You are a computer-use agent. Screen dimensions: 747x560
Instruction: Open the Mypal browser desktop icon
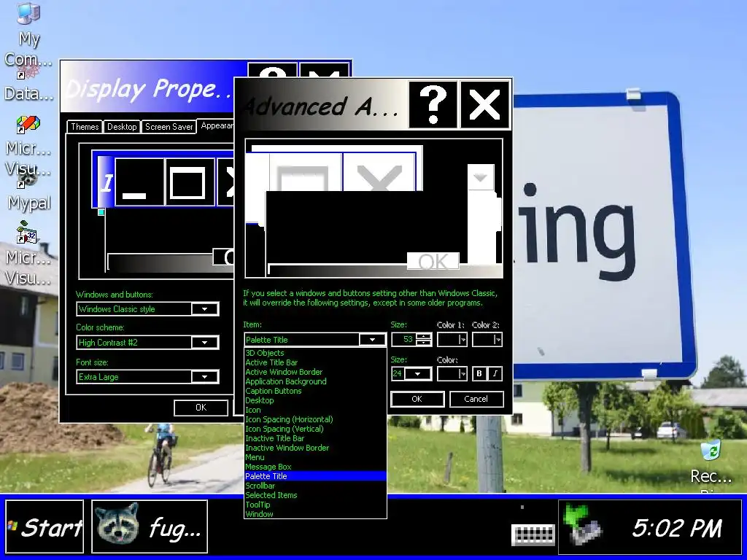point(28,192)
